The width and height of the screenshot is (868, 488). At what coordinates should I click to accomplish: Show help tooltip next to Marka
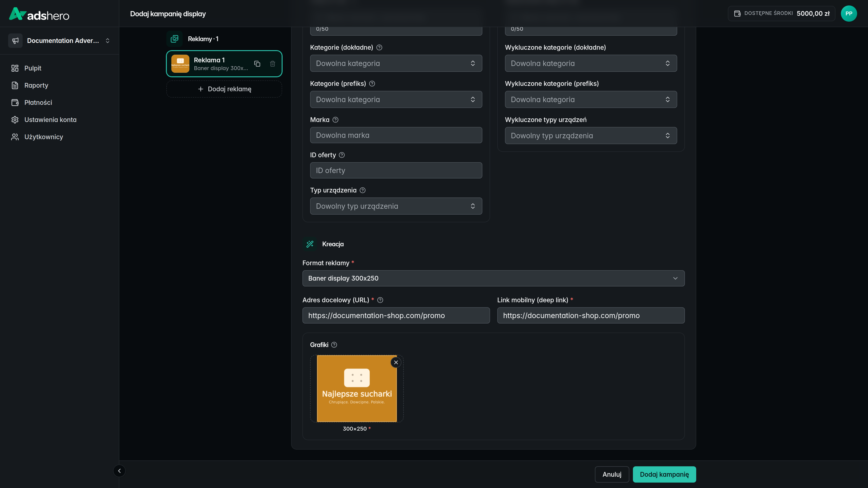[x=335, y=120]
